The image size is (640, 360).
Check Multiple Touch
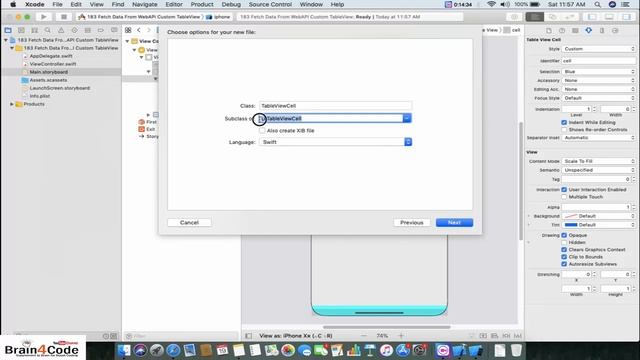[x=564, y=197]
